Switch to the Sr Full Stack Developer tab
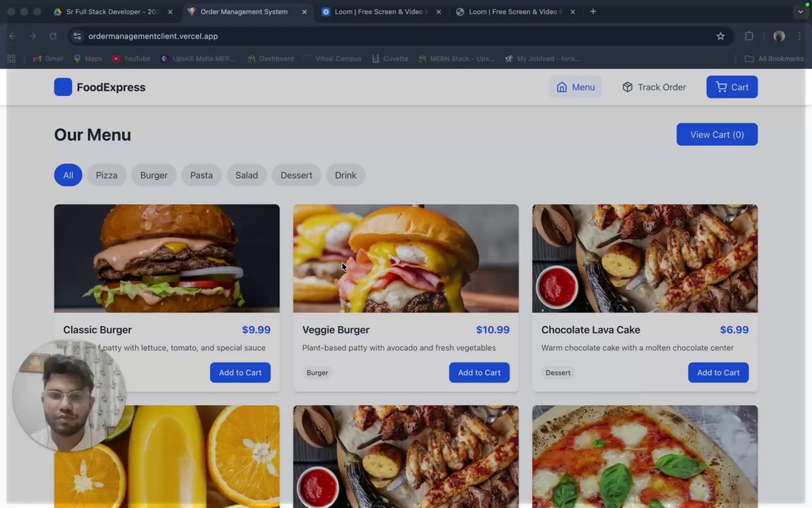 point(113,11)
